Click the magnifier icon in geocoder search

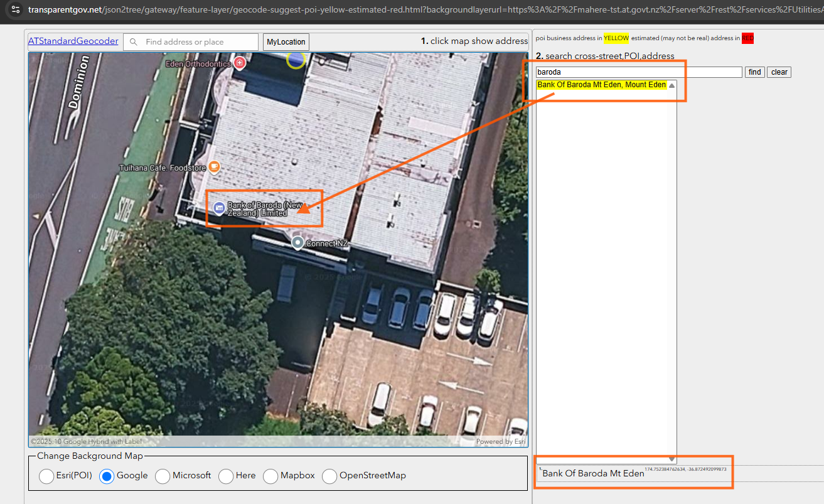[x=133, y=42]
